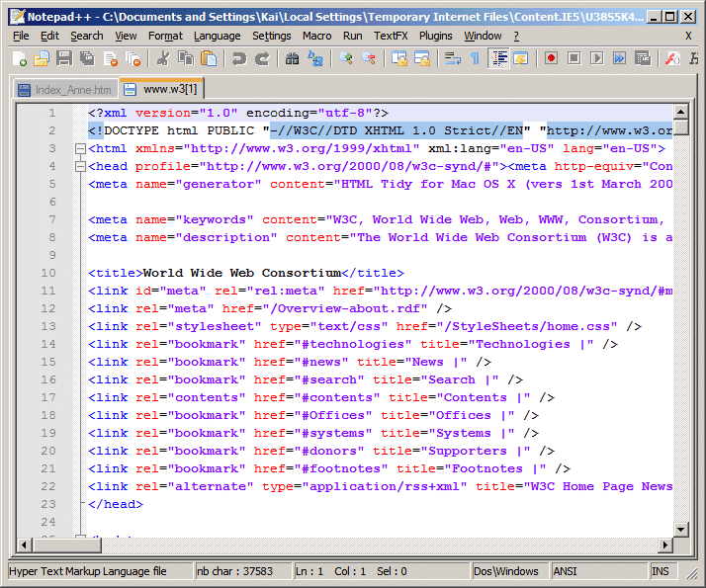Cut the selection with the scissors icon
706x588 pixels.
point(163,58)
